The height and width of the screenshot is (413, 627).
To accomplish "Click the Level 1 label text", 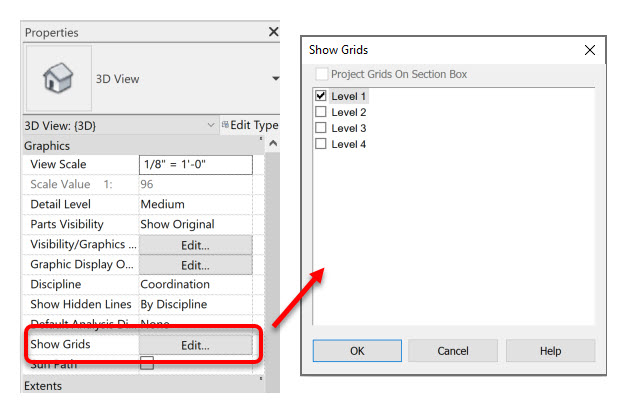I will [348, 96].
